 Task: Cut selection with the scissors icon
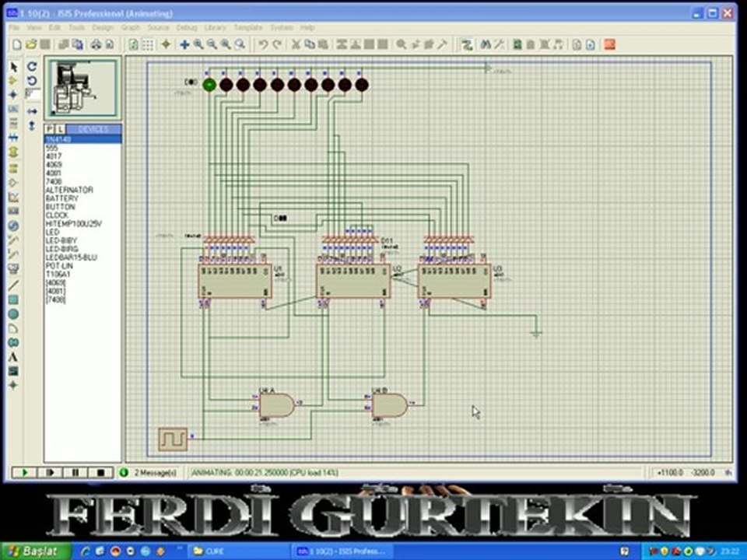pos(296,45)
